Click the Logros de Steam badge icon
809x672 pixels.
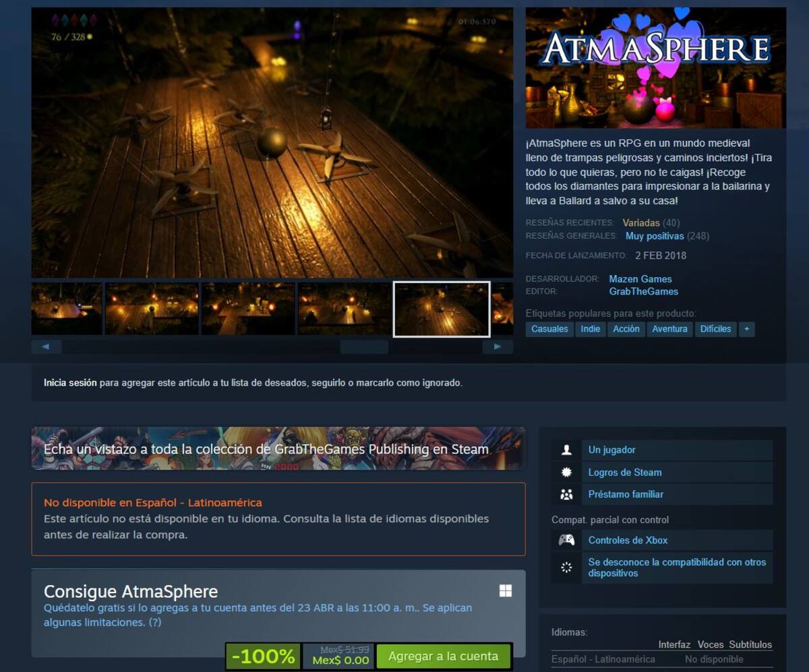566,472
